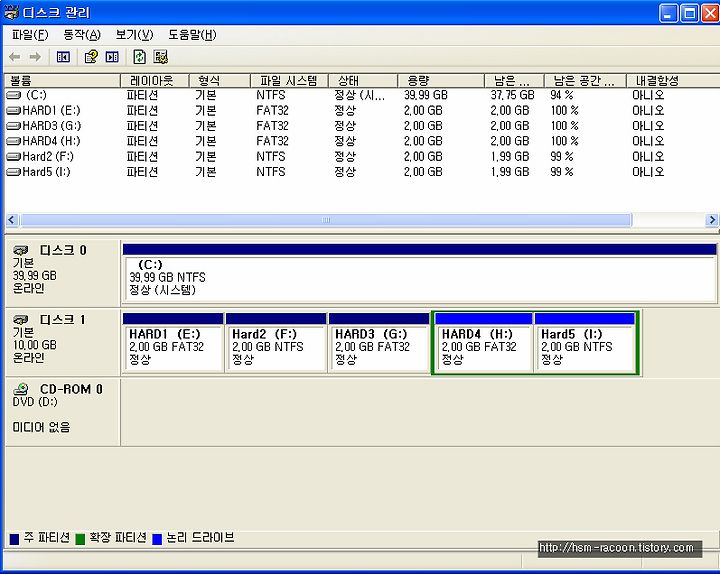The width and height of the screenshot is (720, 574).
Task: Click the Refresh toolbar icon
Action: coord(139,57)
